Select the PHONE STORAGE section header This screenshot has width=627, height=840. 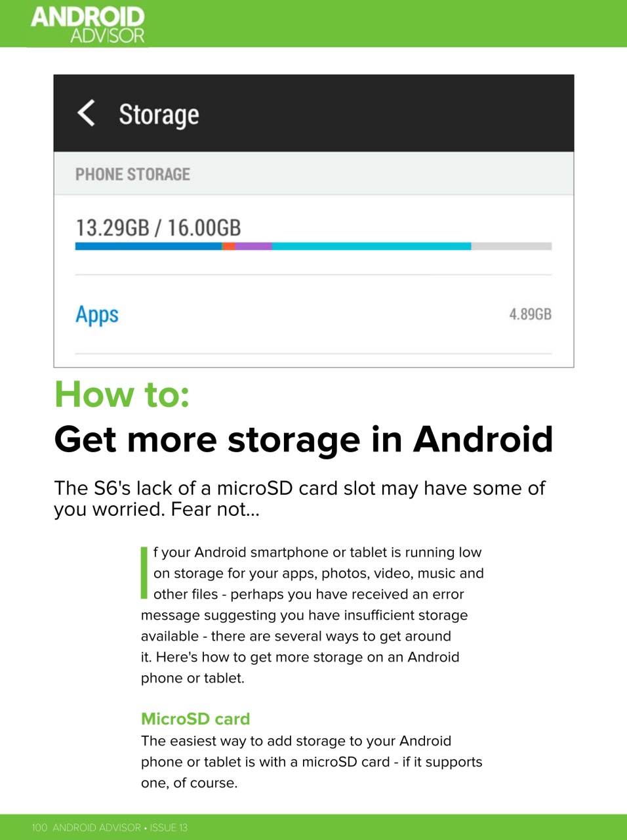132,174
